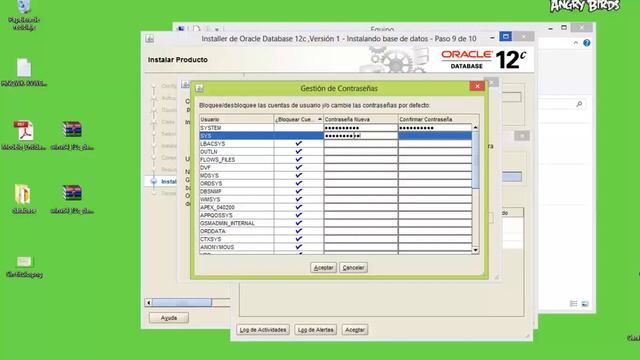The height and width of the screenshot is (360, 640).
Task: Open help in the Explorer window
Action: (587, 43)
